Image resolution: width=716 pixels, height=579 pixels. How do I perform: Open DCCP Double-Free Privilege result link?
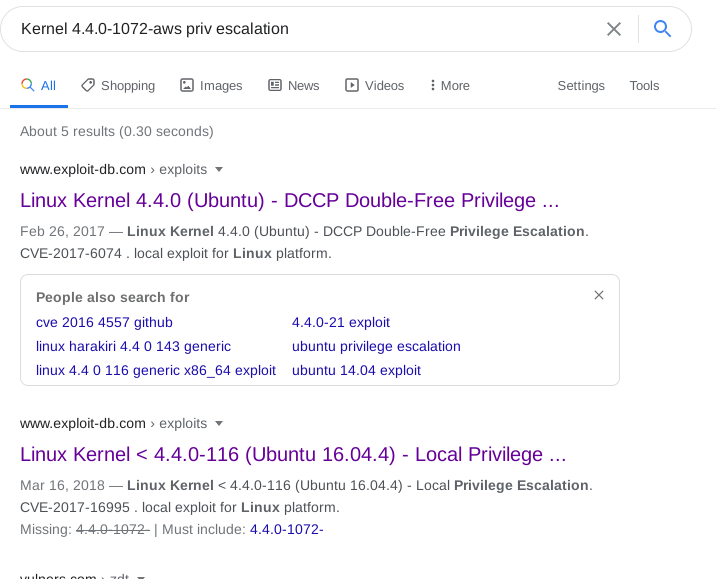pos(289,201)
